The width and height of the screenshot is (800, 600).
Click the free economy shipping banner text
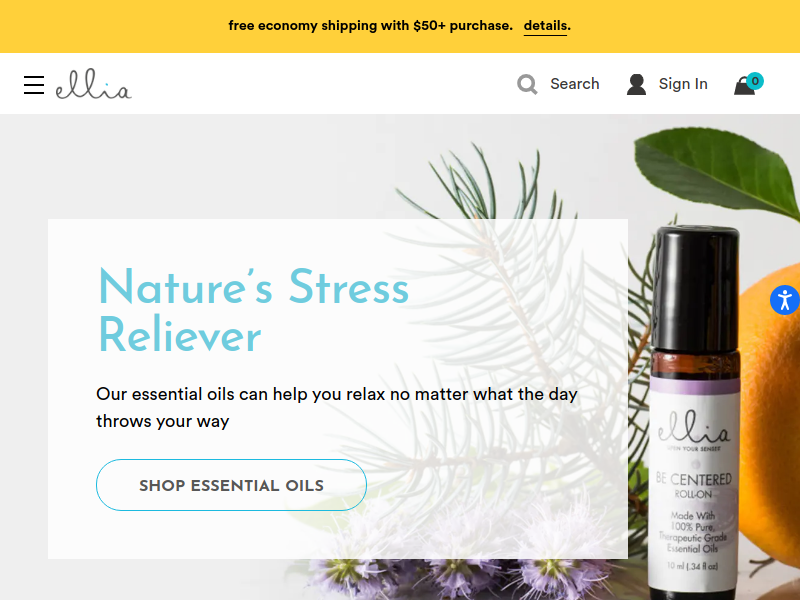[370, 26]
